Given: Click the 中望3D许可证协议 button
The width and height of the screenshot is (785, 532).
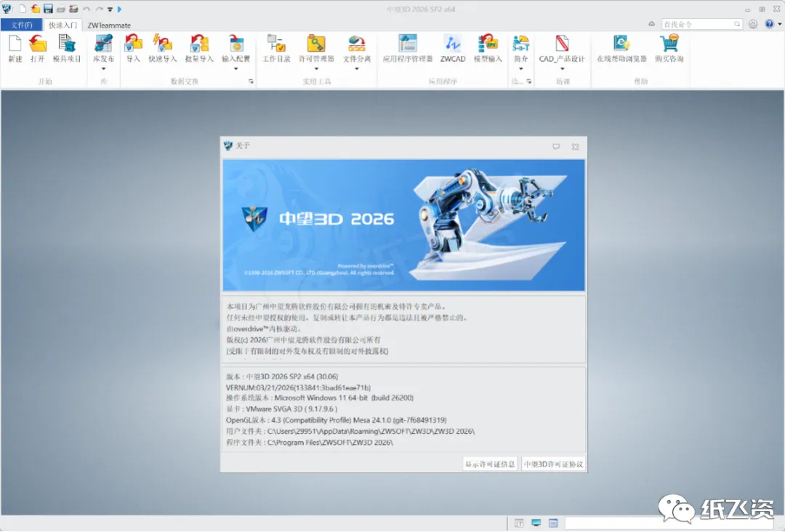Looking at the screenshot, I should coord(553,464).
